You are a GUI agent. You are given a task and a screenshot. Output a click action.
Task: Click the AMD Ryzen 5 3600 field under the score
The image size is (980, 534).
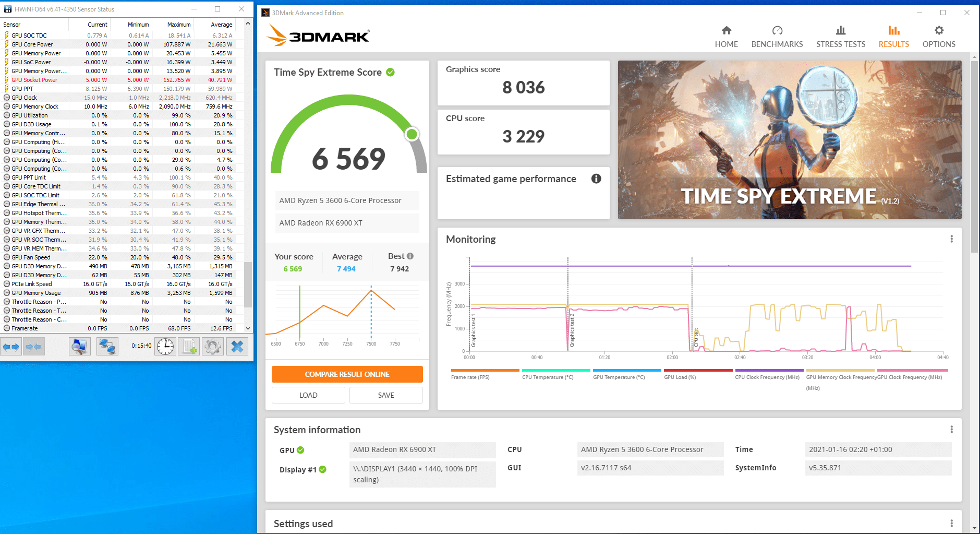347,200
